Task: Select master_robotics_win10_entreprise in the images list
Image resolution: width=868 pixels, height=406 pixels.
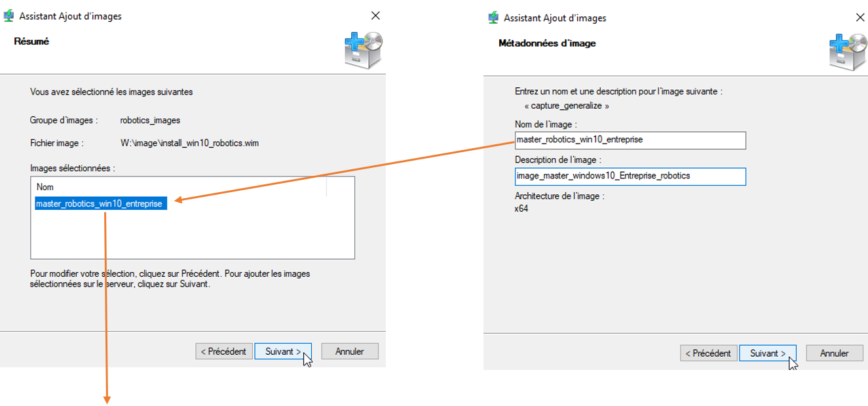Action: pyautogui.click(x=99, y=203)
